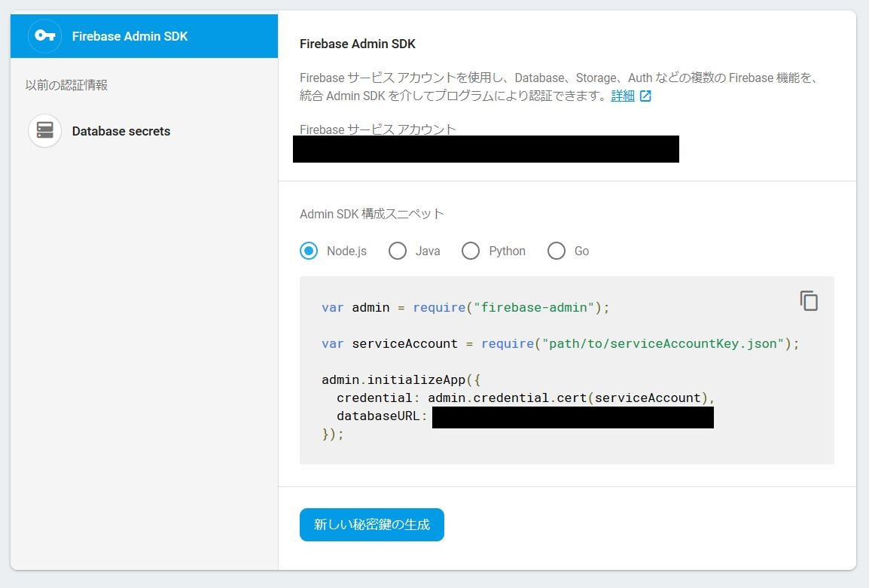Follow the 詳細 details link
The height and width of the screenshot is (588, 869).
622,96
